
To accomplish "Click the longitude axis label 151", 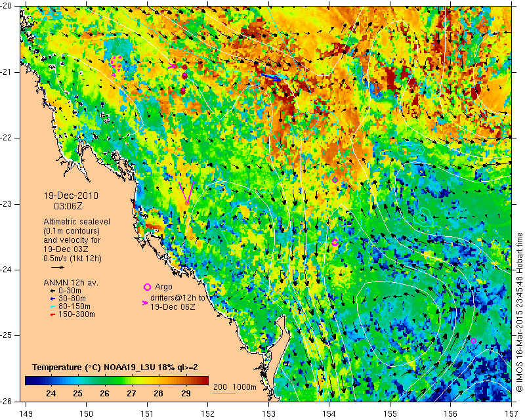I will click(x=147, y=413).
